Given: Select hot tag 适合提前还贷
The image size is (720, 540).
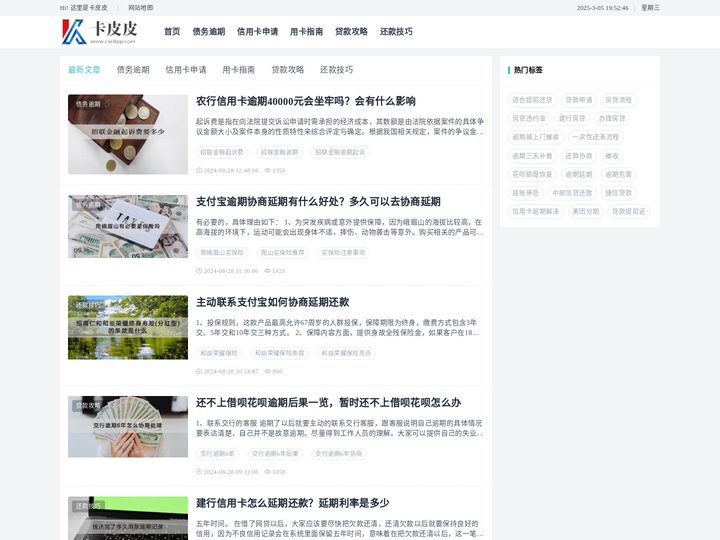Looking at the screenshot, I should pos(533,100).
